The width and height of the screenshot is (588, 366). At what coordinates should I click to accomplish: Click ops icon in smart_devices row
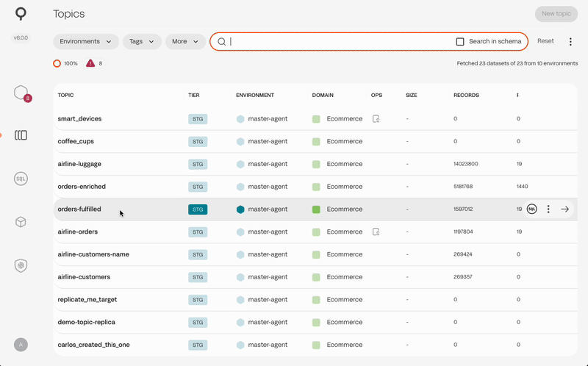[376, 119]
